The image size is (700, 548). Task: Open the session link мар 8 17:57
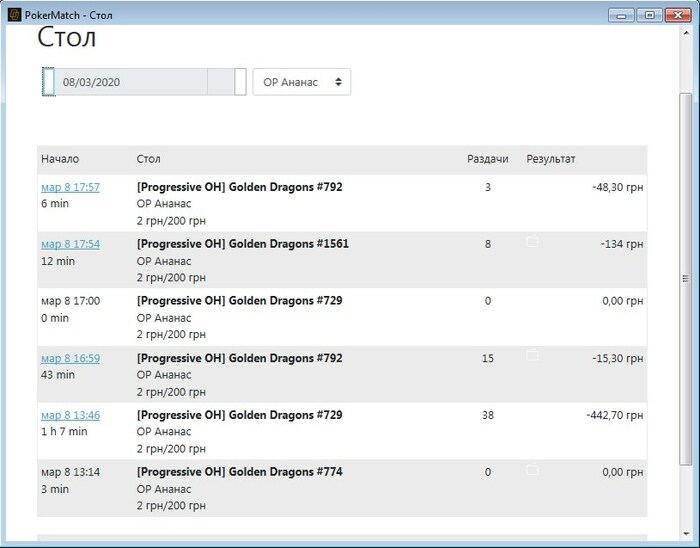tap(71, 187)
